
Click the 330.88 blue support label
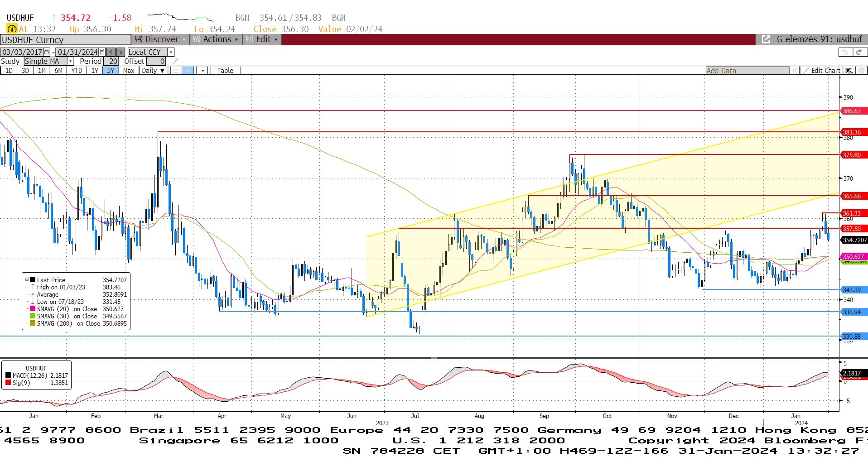854,337
